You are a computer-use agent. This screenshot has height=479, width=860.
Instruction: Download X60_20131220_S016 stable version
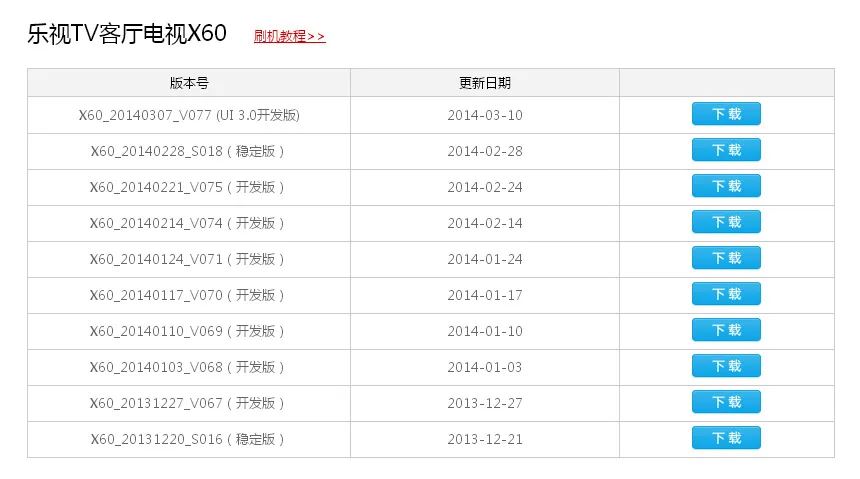[726, 438]
